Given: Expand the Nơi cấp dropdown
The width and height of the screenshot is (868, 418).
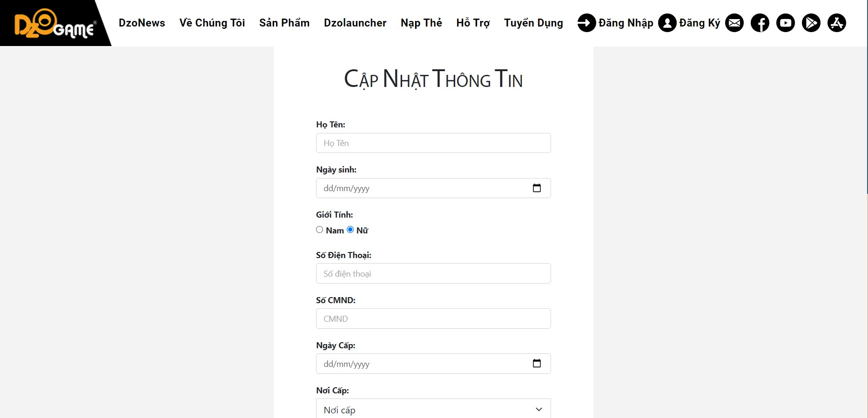Looking at the screenshot, I should click(433, 410).
